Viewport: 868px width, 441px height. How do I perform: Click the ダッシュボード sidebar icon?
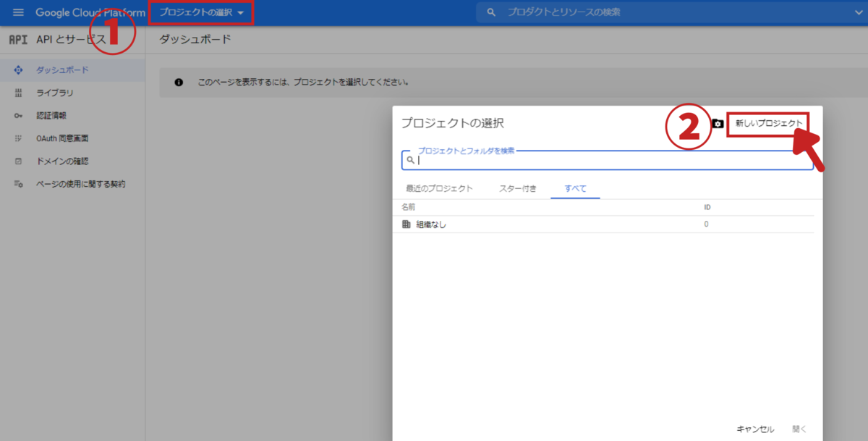(19, 70)
